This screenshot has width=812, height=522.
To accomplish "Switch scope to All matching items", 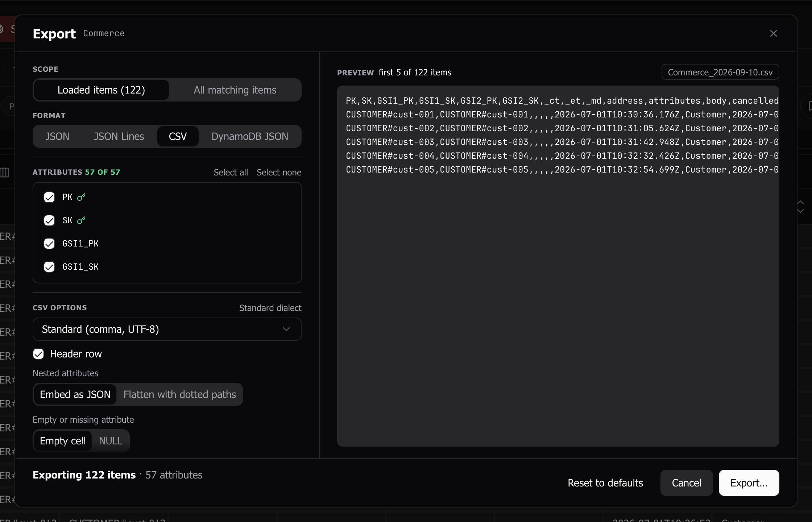I will coord(235,90).
